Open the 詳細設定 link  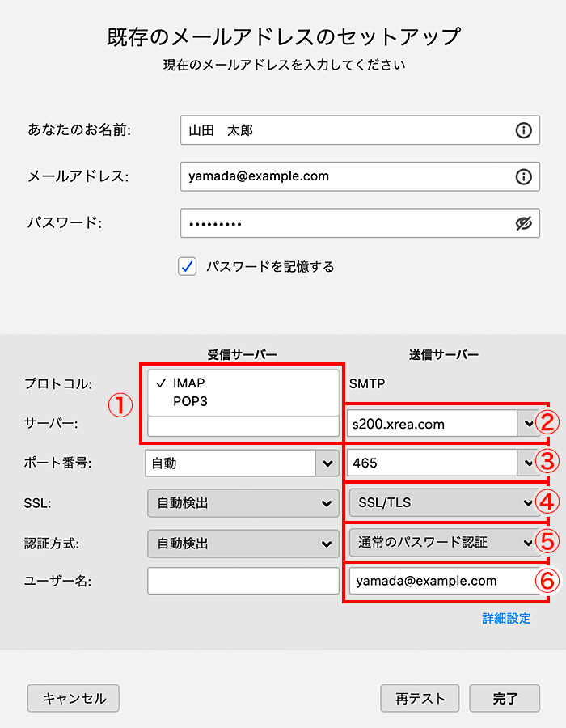pyautogui.click(x=506, y=619)
